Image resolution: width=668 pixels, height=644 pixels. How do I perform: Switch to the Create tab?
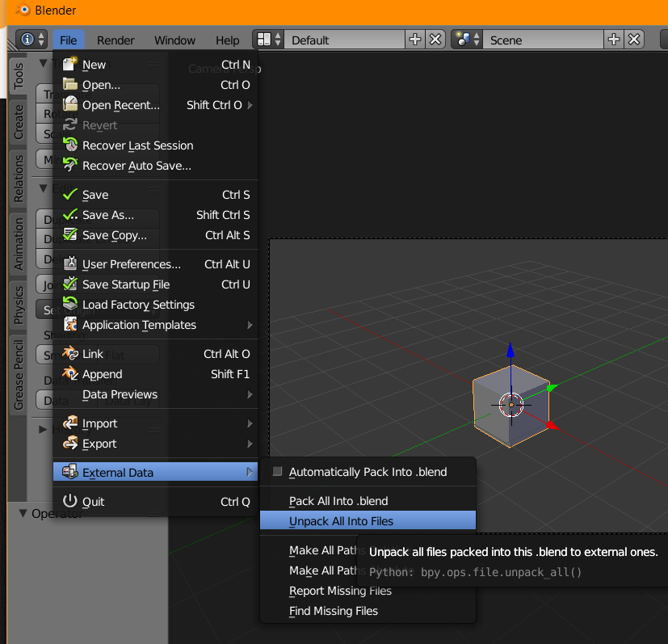coord(18,122)
